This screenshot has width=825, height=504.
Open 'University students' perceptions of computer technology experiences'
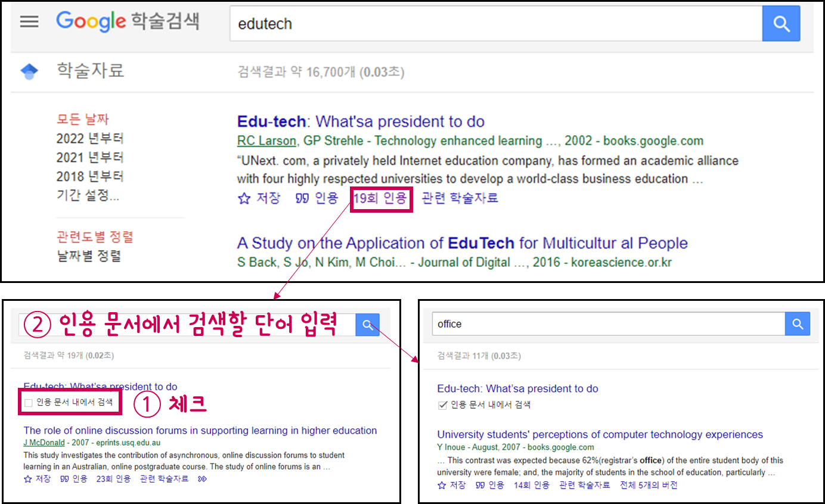click(x=600, y=434)
